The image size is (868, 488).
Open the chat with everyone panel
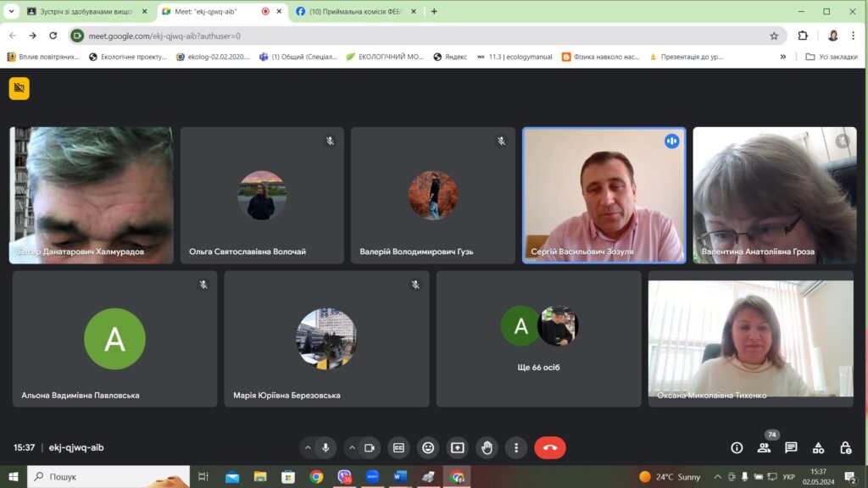791,447
